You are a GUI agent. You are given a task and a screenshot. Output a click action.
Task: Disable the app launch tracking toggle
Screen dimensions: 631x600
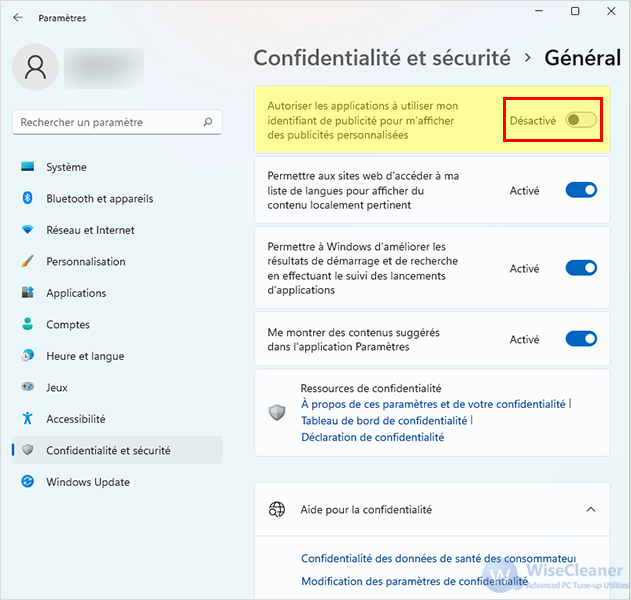[581, 268]
